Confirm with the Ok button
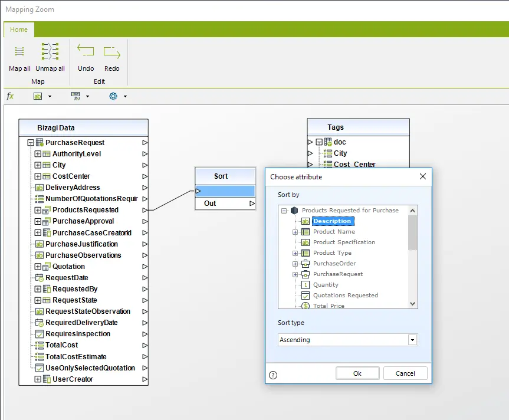509x420 pixels. (357, 373)
